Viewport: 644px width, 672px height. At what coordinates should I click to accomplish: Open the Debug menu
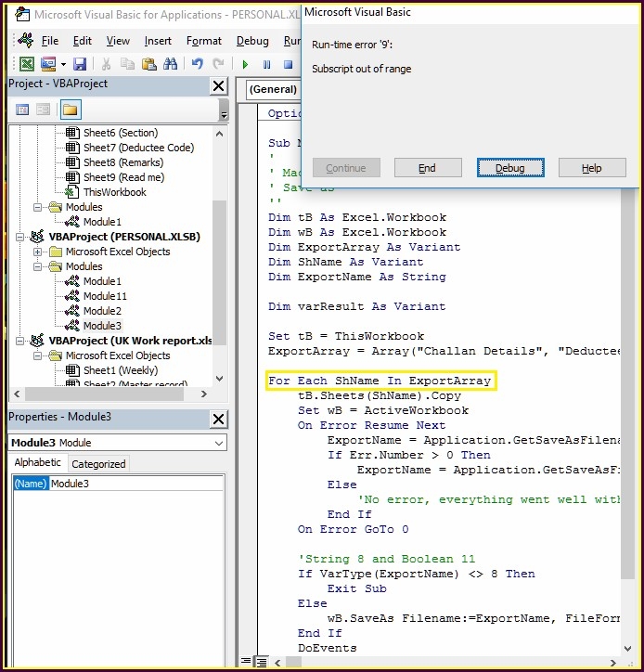[252, 41]
